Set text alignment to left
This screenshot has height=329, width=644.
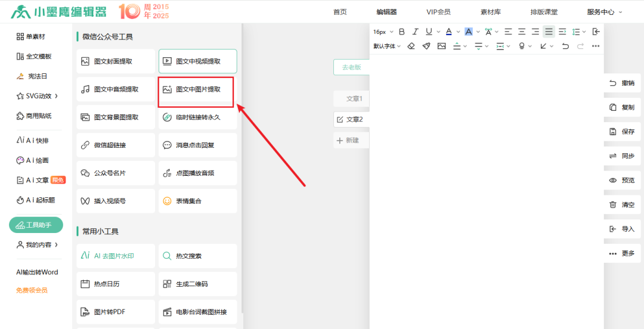coord(508,32)
